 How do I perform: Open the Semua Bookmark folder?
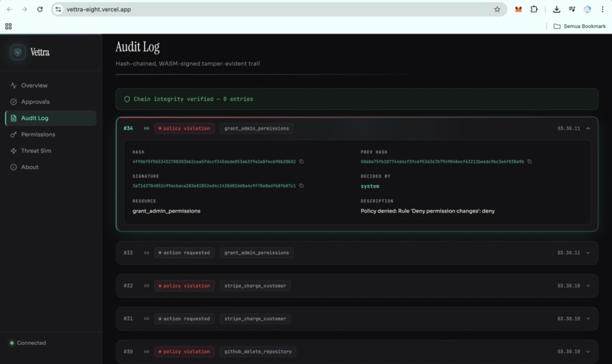click(579, 26)
